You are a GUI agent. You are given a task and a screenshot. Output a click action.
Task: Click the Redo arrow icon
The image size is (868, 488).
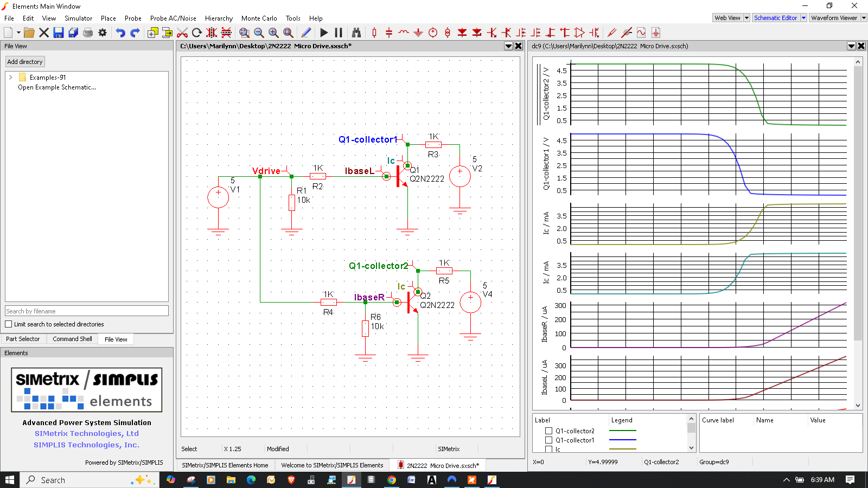point(135,33)
